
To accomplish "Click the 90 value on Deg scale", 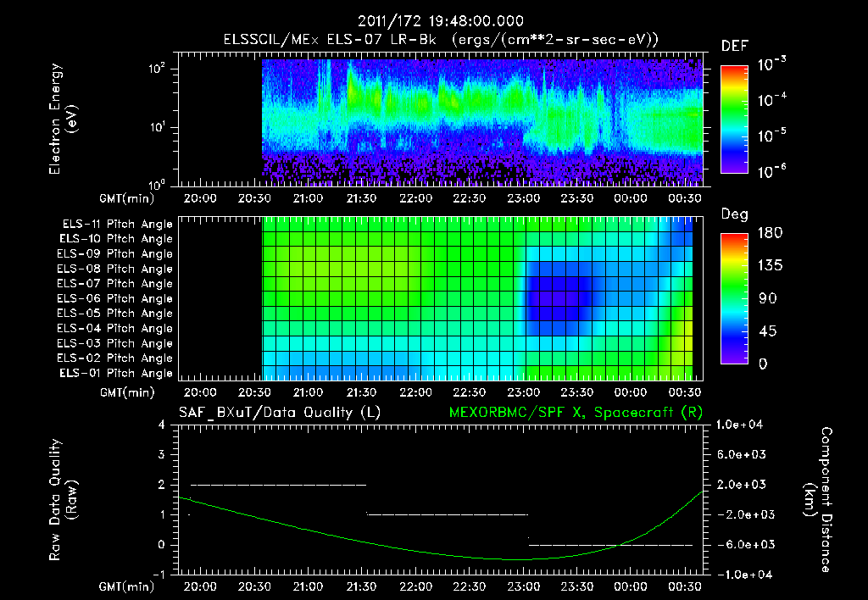I will coord(766,298).
